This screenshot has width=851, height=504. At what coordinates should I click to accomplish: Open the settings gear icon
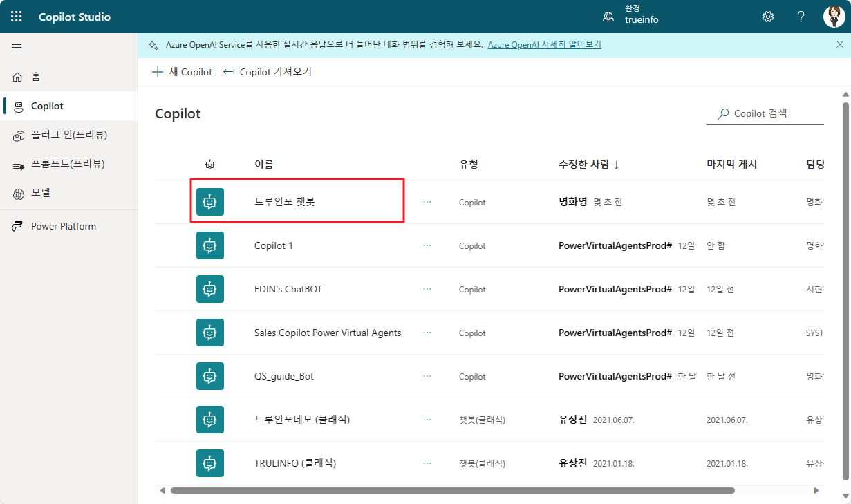768,17
